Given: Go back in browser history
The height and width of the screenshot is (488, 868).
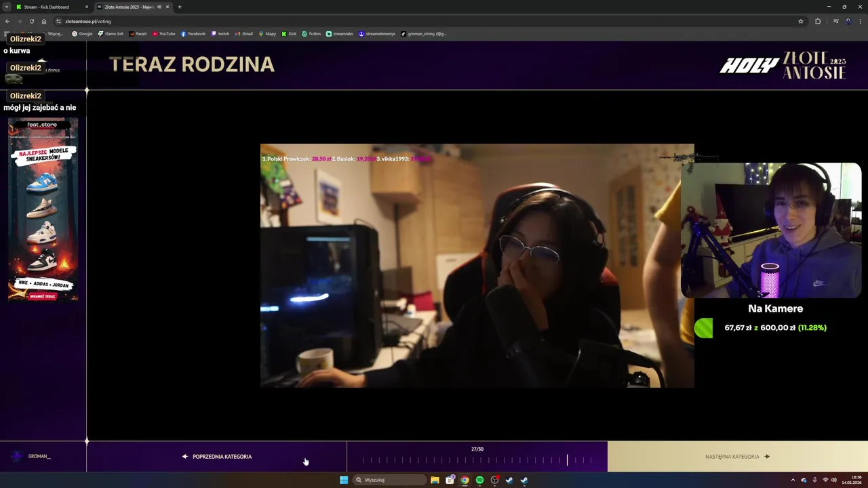Looking at the screenshot, I should click(x=7, y=21).
